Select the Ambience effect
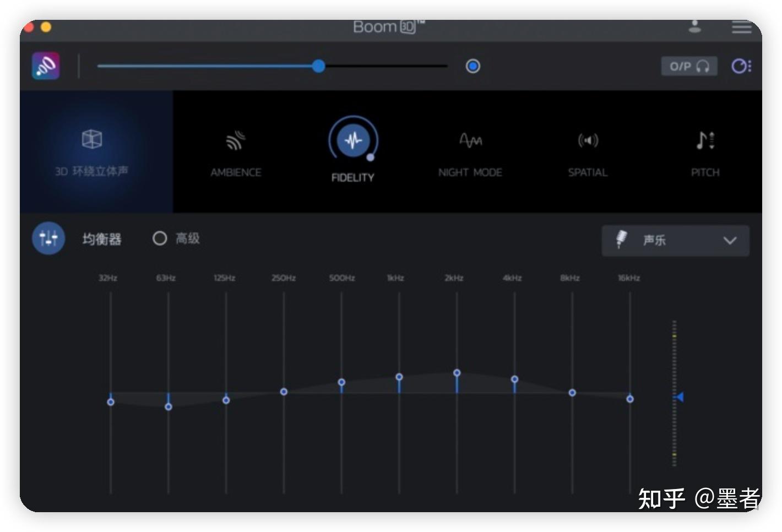 tap(236, 154)
